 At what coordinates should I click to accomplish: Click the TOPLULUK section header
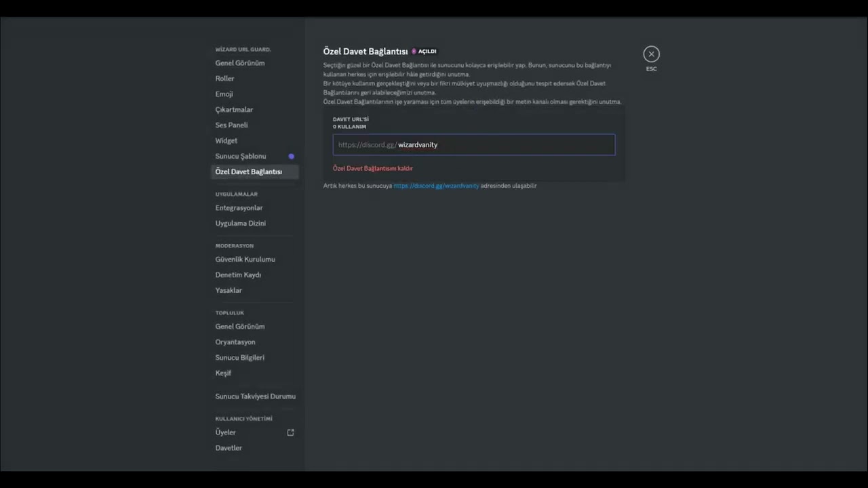click(230, 313)
